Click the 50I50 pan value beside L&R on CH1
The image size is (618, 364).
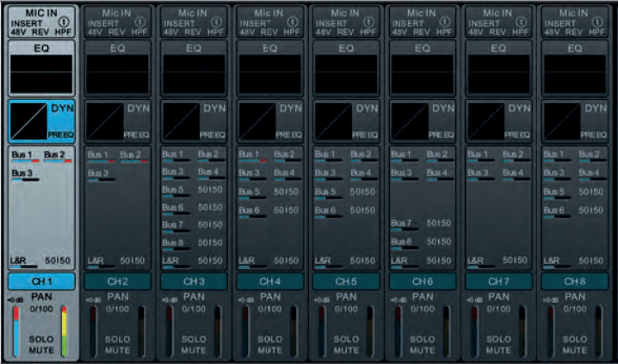(x=58, y=261)
